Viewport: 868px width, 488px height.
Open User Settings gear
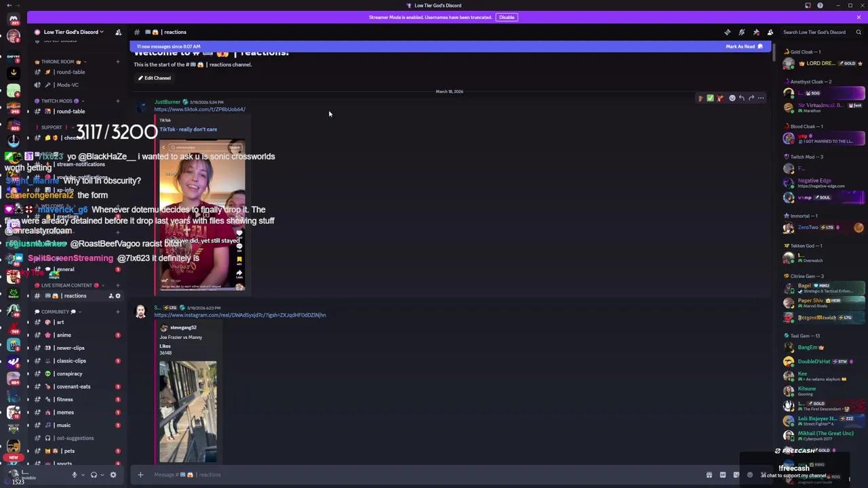pos(113,475)
